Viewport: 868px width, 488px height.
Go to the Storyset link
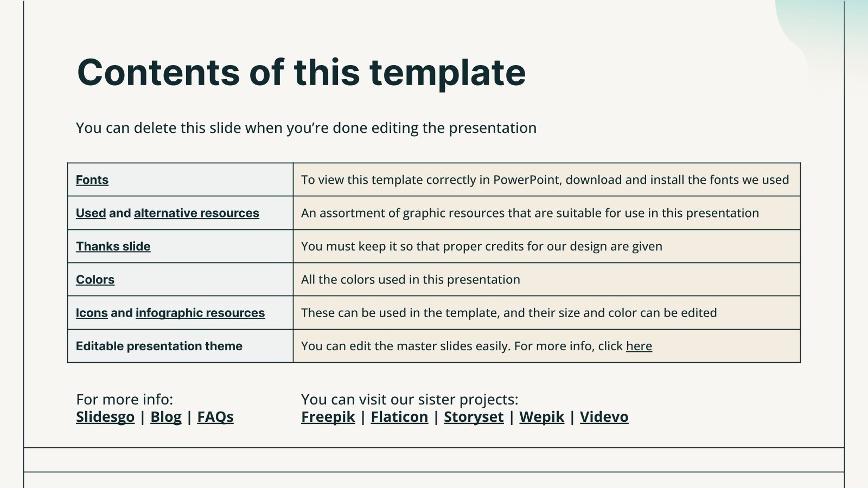pyautogui.click(x=474, y=417)
